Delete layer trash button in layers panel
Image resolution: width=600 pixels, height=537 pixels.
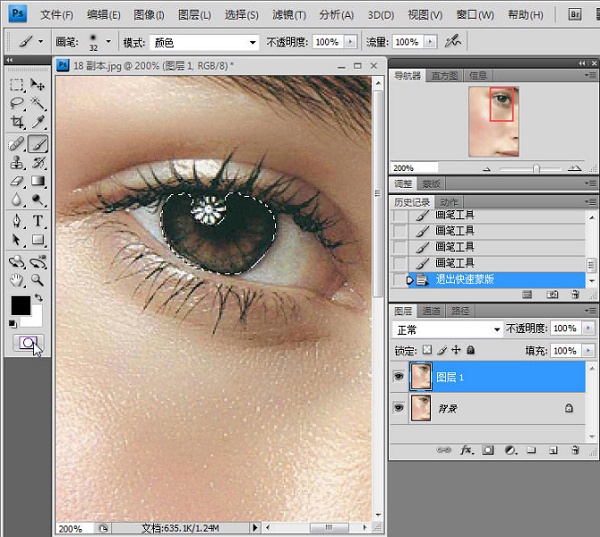click(575, 450)
